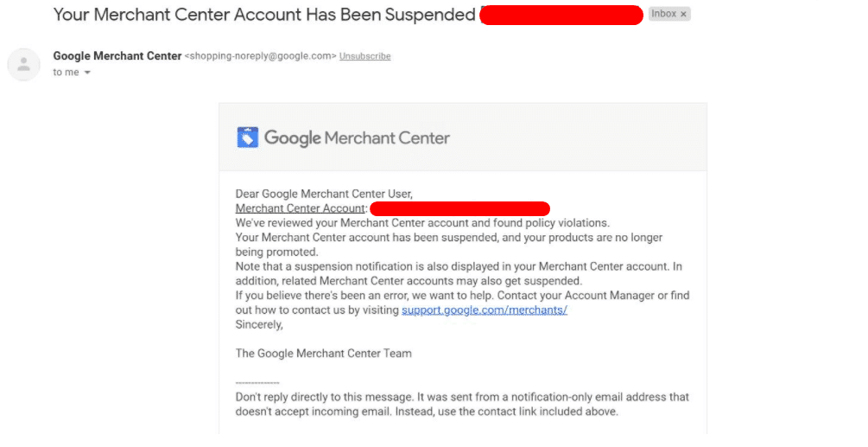Click the Google Merchant Center wordmark in header
This screenshot has height=447, width=868.
(357, 137)
